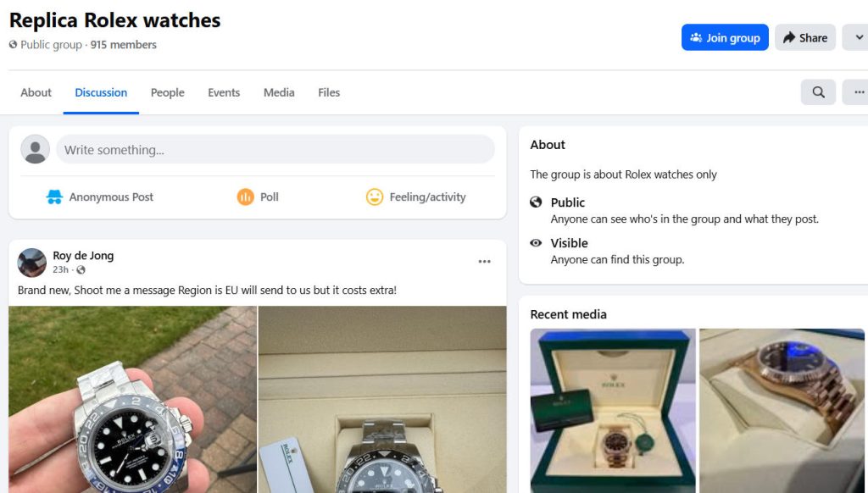
Task: Open Roy de Jong's profile link
Action: (x=83, y=256)
